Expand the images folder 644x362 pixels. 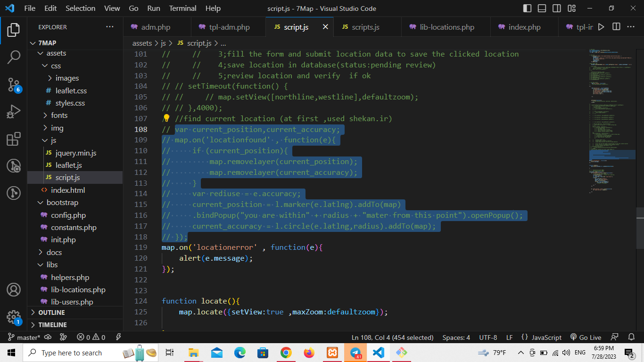[x=75, y=78]
